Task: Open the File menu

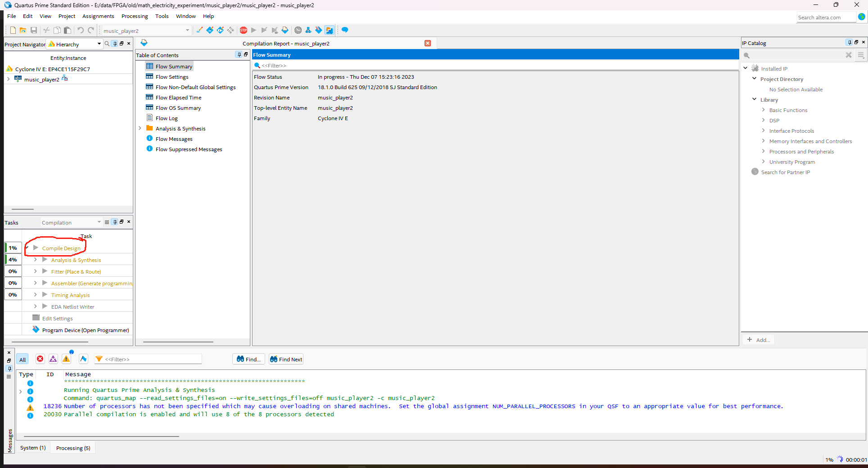Action: coord(12,16)
